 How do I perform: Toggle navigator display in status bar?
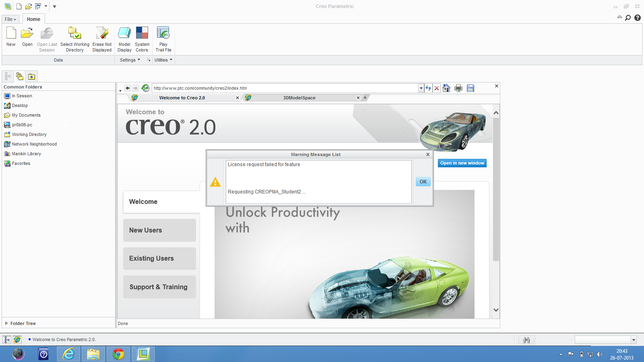pos(7,340)
